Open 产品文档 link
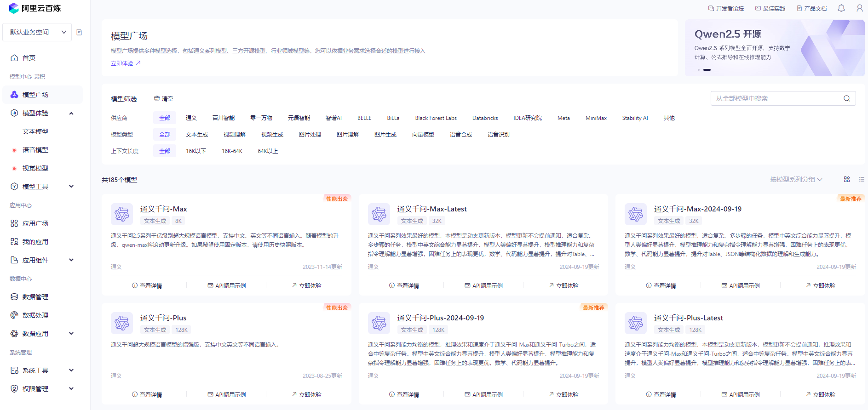Viewport: 868px width, 410px height. [812, 8]
